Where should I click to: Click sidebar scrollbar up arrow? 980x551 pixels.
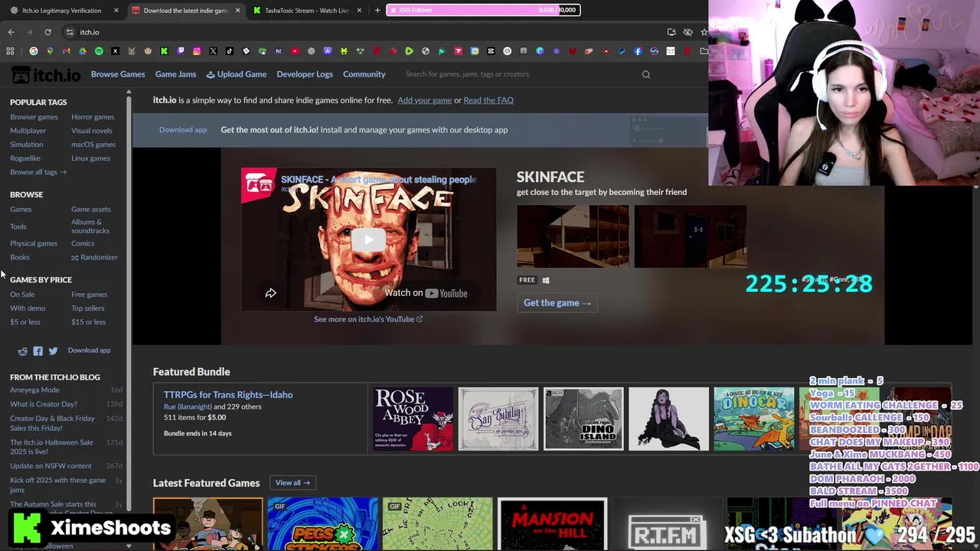click(129, 93)
